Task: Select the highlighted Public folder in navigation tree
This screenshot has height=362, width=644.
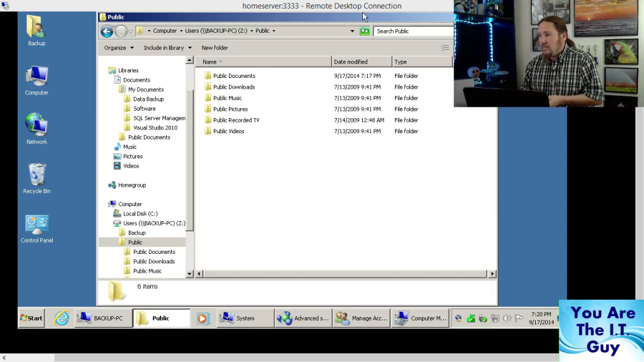Action: (x=142, y=242)
